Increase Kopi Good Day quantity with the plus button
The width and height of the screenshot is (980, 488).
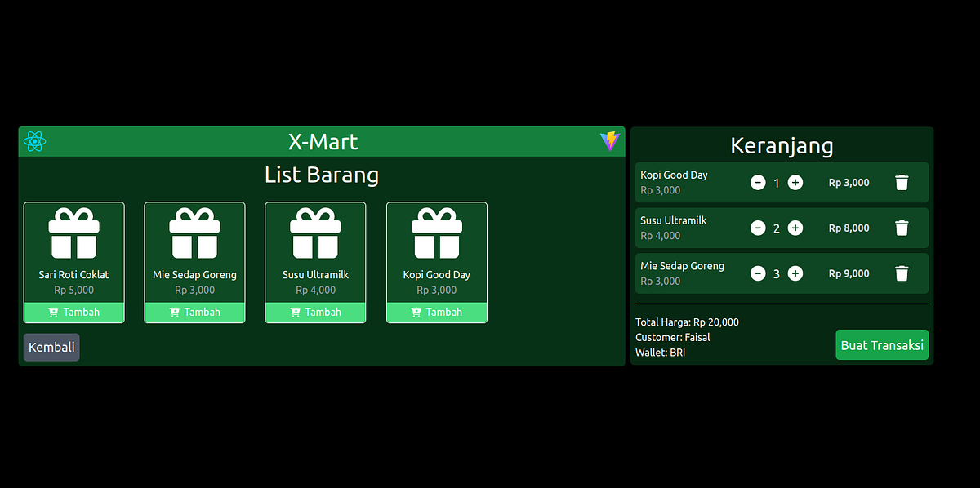click(x=795, y=182)
